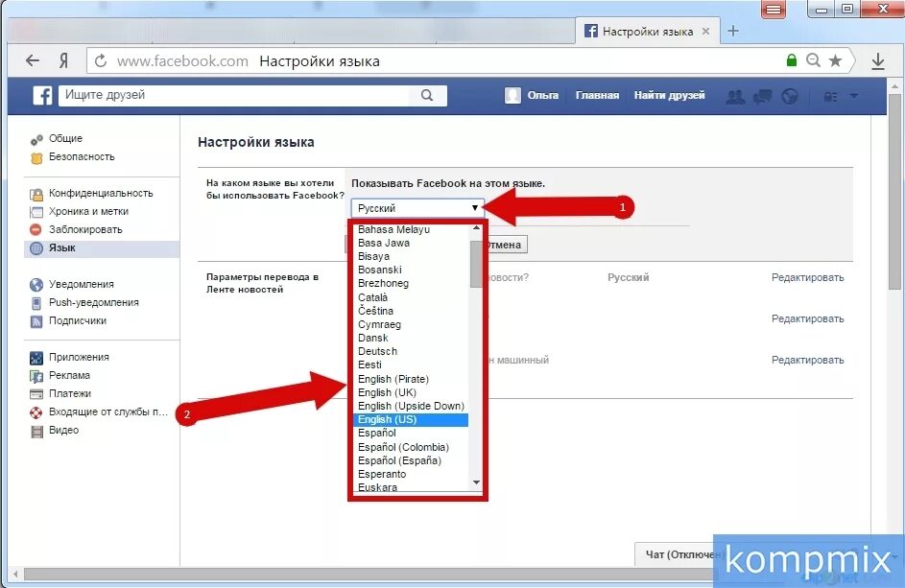The height and width of the screenshot is (588, 905).
Task: Choose English (Upside Down) from the list
Action: (411, 407)
